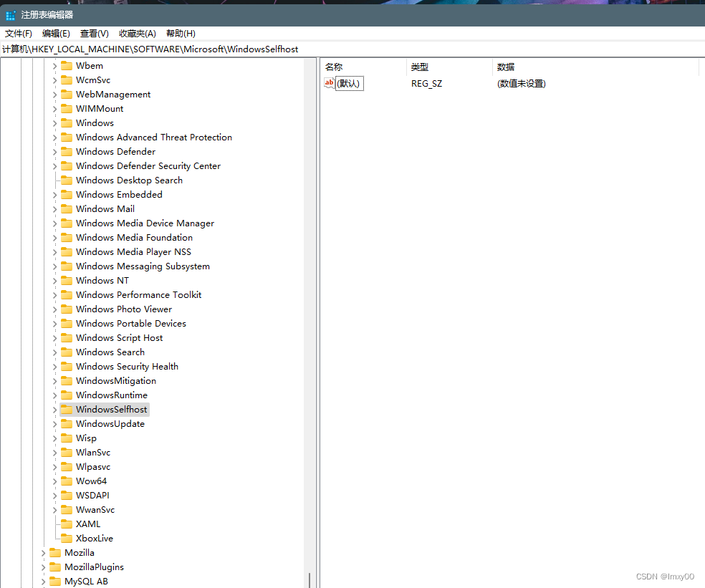Click the Windows Script Host folder icon
705x588 pixels.
coord(67,338)
